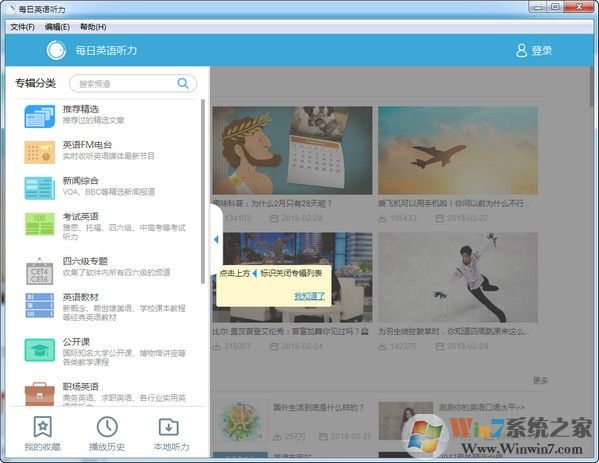Open article title 乘飞机可以用手机啦
The width and height of the screenshot is (599, 463).
click(454, 204)
